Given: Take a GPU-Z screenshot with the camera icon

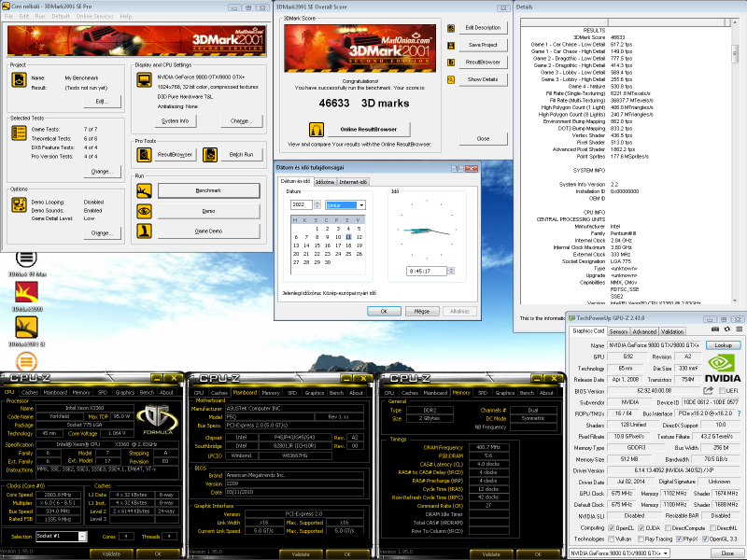Looking at the screenshot, I should click(x=715, y=329).
